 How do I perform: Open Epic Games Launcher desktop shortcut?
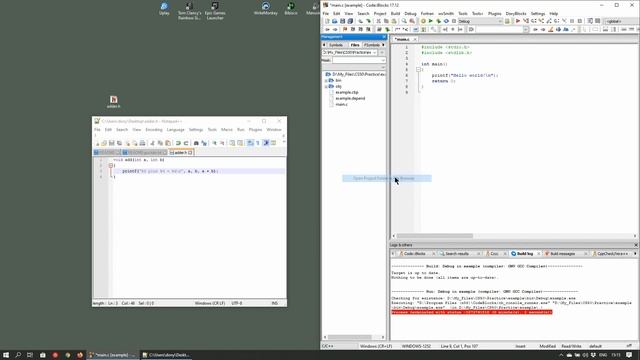[215, 11]
